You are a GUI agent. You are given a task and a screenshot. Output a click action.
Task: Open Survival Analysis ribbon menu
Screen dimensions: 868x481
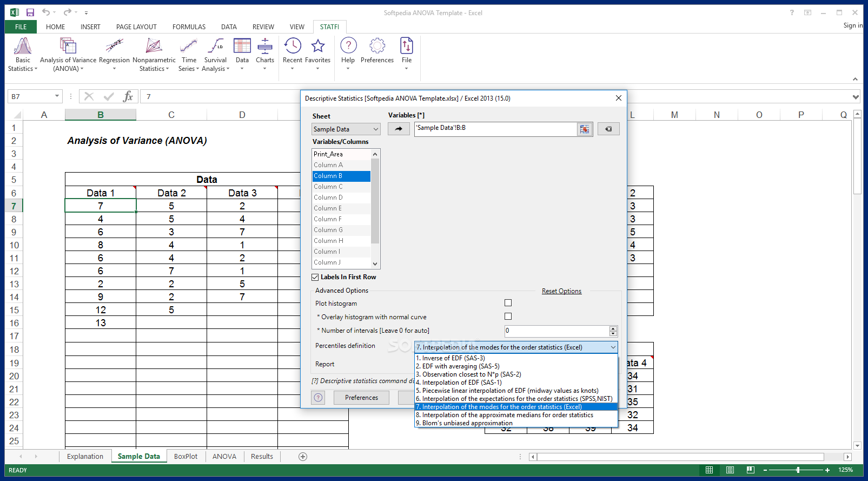[215, 54]
